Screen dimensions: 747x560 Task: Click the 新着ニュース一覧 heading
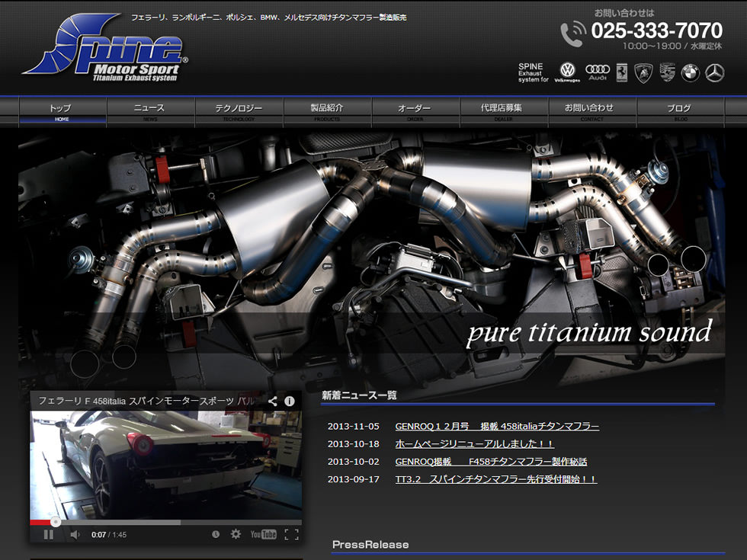coord(359,395)
